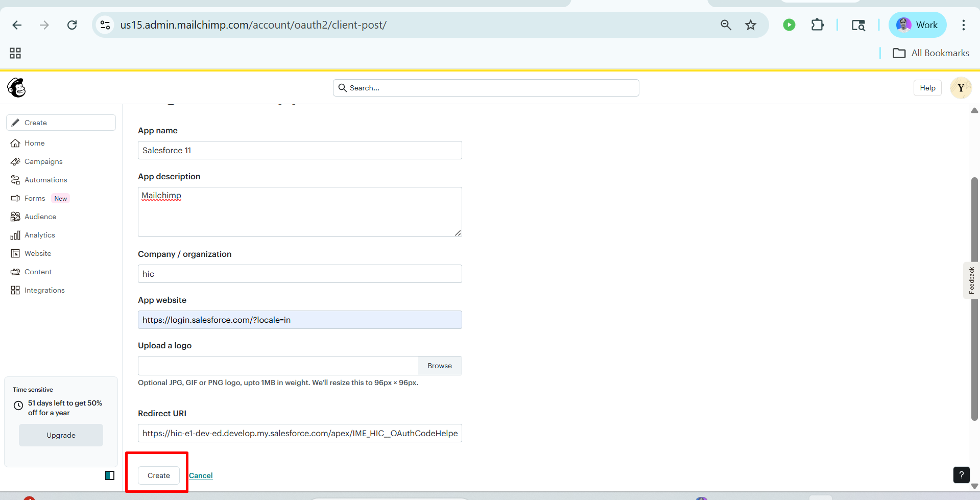Click the scrollbar down arrow
Image resolution: width=980 pixels, height=500 pixels.
[974, 486]
